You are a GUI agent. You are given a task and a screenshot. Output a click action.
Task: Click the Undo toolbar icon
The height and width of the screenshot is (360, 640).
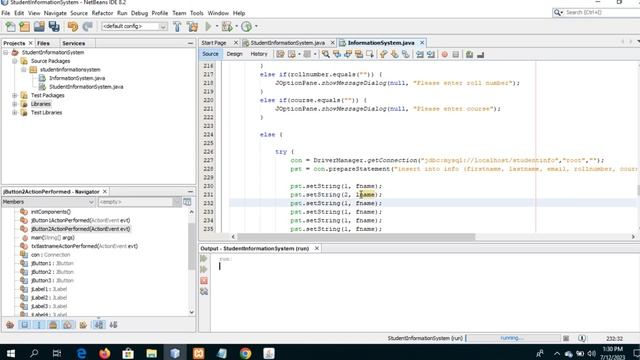(73, 27)
